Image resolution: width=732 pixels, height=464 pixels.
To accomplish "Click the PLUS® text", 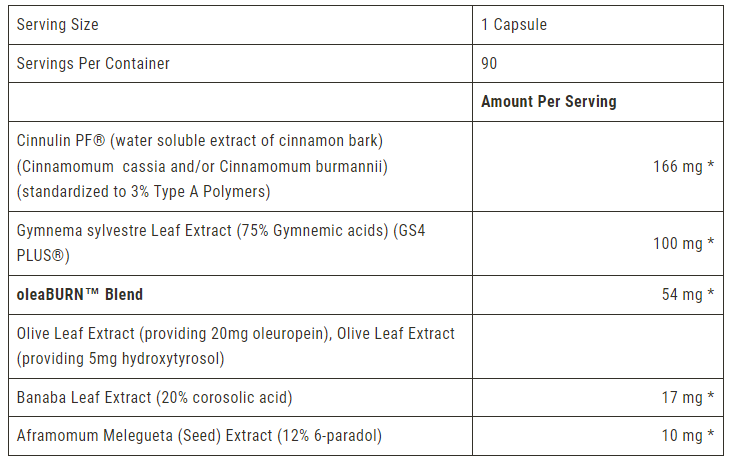I will (x=43, y=256).
